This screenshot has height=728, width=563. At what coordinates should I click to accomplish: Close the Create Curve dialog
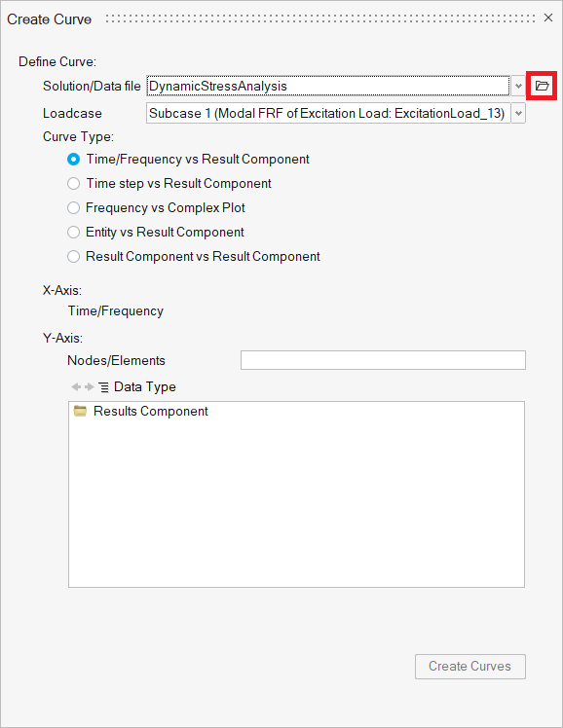click(548, 18)
